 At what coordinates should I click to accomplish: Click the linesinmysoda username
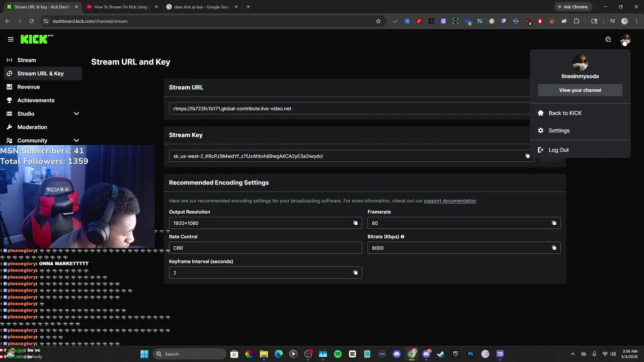click(x=580, y=76)
